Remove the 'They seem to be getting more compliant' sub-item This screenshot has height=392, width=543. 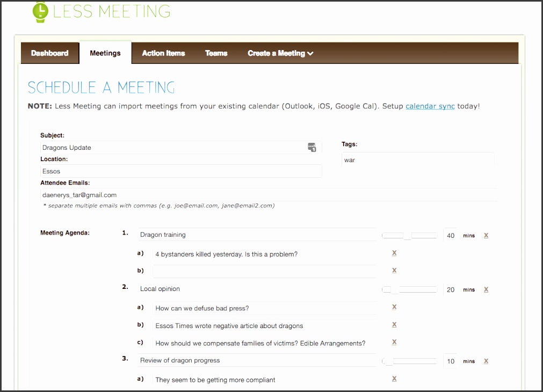(x=394, y=379)
